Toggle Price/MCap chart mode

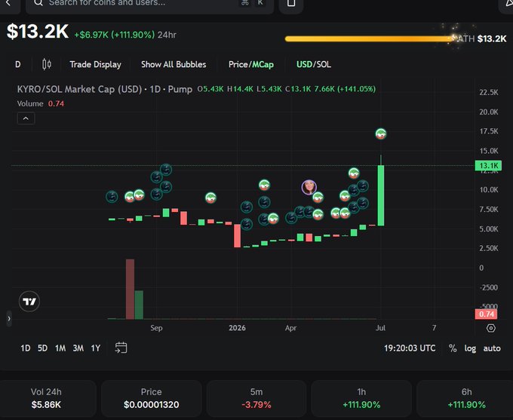pyautogui.click(x=251, y=64)
